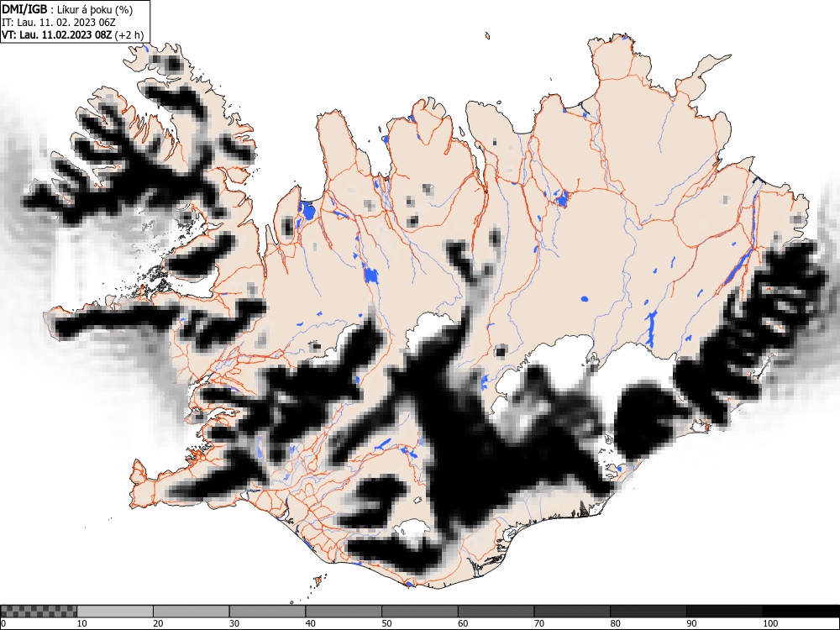840x630 pixels.
Task: Choose the legend swatch between 70 and 80
Action: pyautogui.click(x=572, y=612)
